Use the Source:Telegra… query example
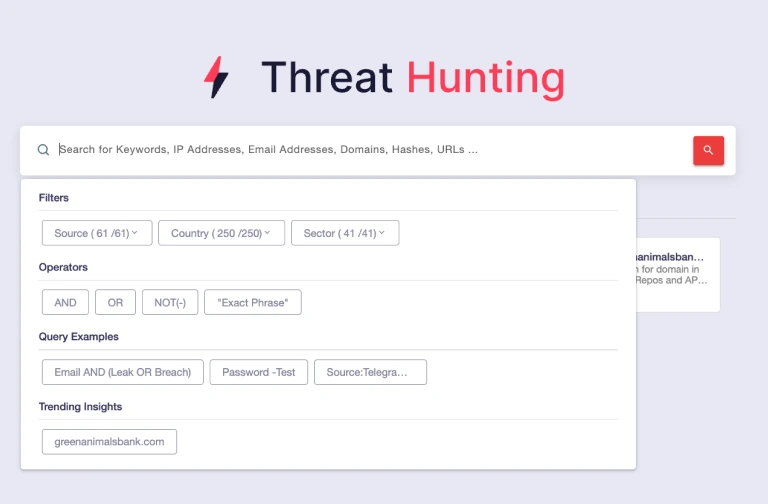 click(x=370, y=372)
